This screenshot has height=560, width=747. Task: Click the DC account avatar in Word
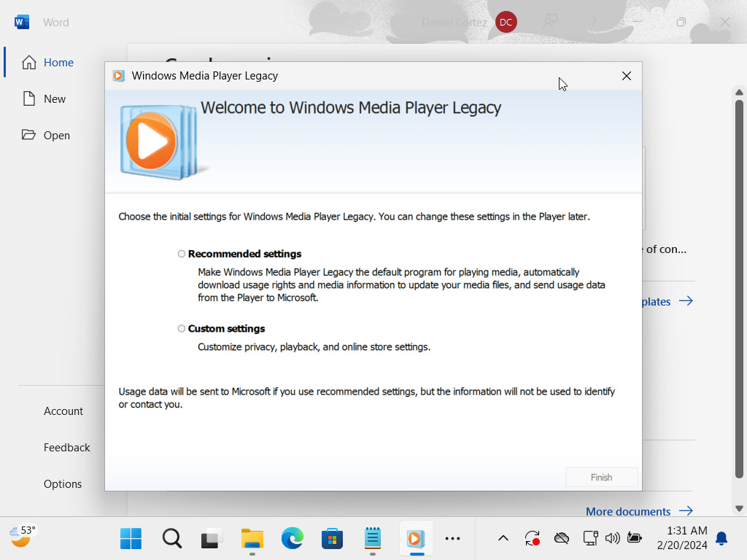(506, 23)
